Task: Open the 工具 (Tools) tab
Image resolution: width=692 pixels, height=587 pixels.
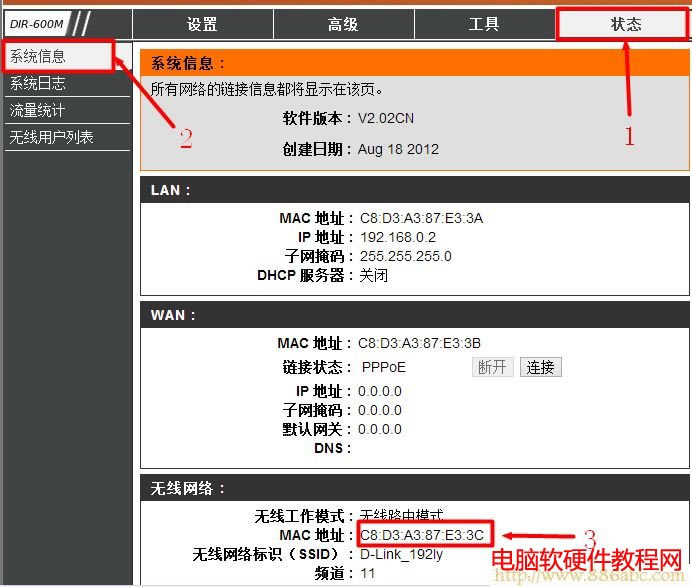Action: coord(484,24)
